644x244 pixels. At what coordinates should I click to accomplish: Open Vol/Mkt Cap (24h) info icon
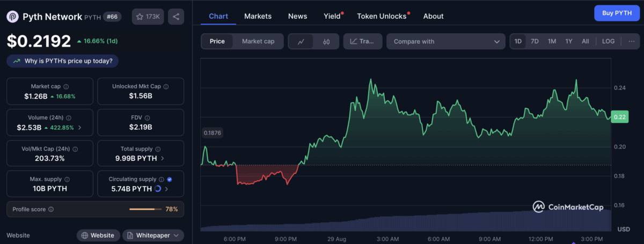(x=75, y=149)
